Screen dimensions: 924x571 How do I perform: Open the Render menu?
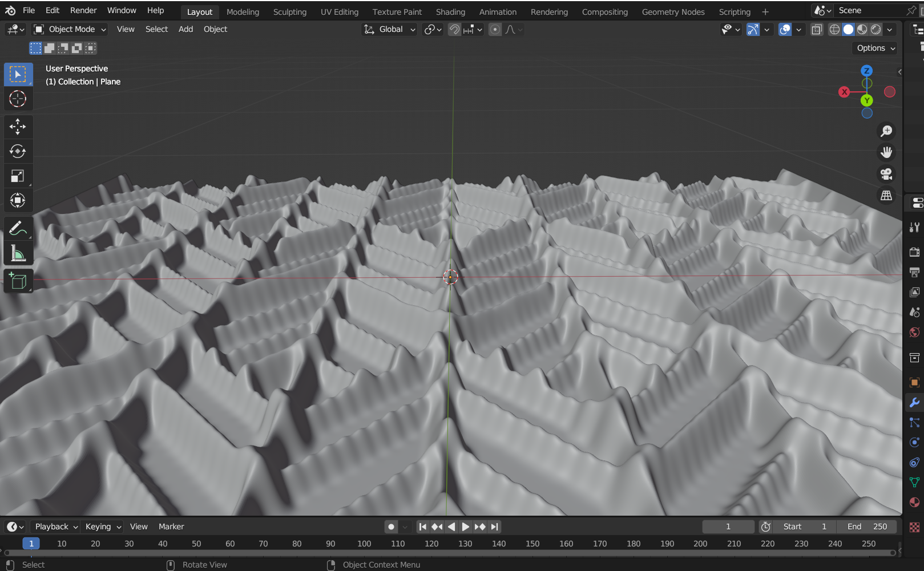point(83,10)
